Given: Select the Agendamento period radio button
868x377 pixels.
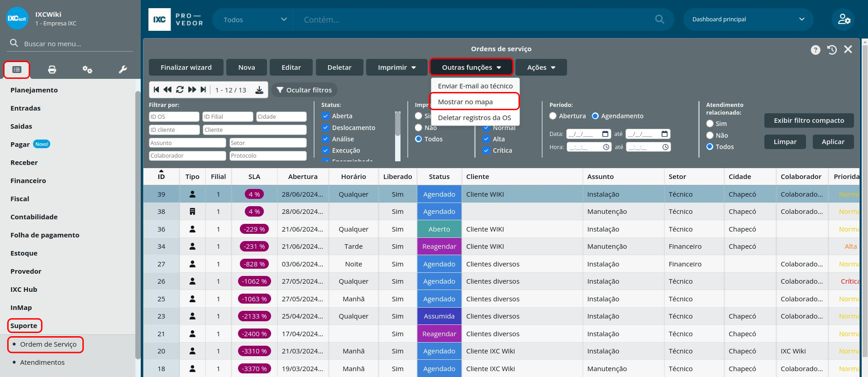Looking at the screenshot, I should pyautogui.click(x=596, y=116).
